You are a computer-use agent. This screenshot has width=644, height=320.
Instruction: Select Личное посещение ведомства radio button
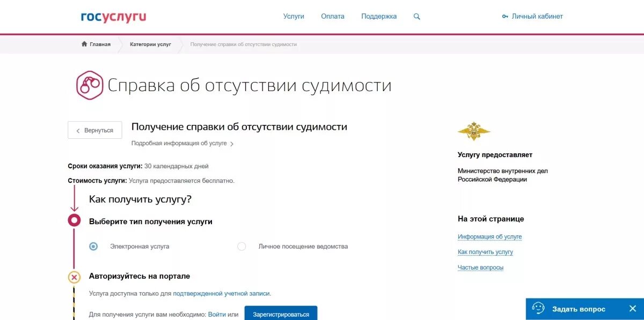(241, 247)
